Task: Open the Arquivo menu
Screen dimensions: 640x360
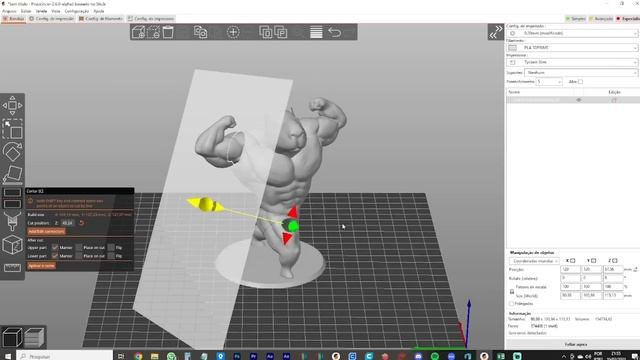Action: pyautogui.click(x=9, y=11)
